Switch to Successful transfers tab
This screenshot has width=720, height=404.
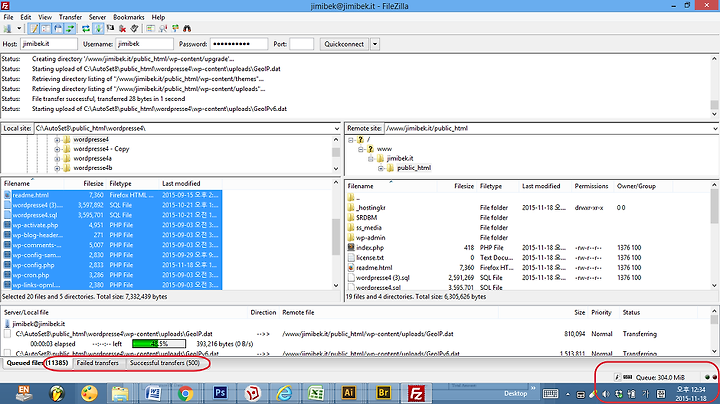pyautogui.click(x=164, y=363)
